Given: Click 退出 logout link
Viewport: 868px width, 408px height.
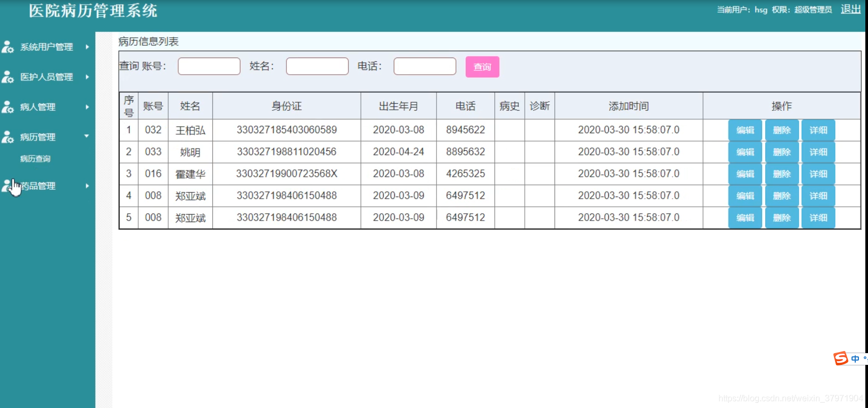Looking at the screenshot, I should 850,9.
